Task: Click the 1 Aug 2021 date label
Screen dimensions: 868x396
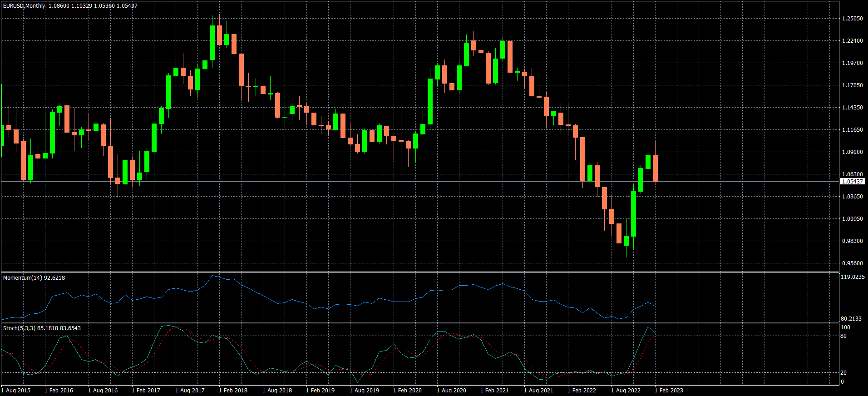Action: pyautogui.click(x=539, y=391)
